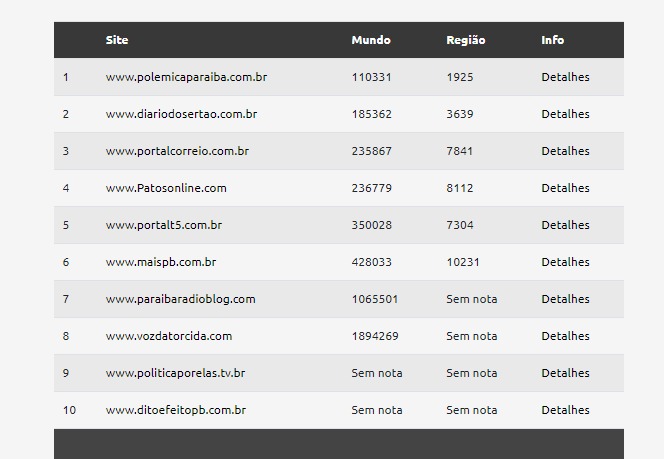Click the Região column header
Viewport: 664px width, 459px height.
[466, 40]
